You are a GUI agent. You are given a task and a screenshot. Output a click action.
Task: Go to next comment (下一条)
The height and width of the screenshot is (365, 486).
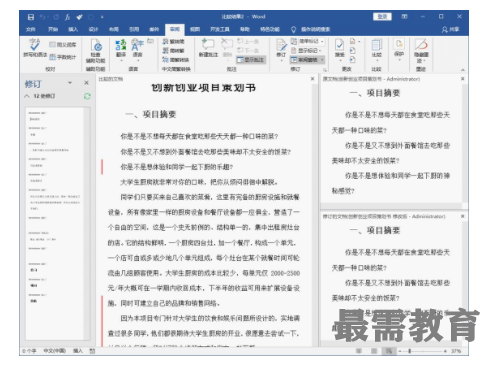248,50
